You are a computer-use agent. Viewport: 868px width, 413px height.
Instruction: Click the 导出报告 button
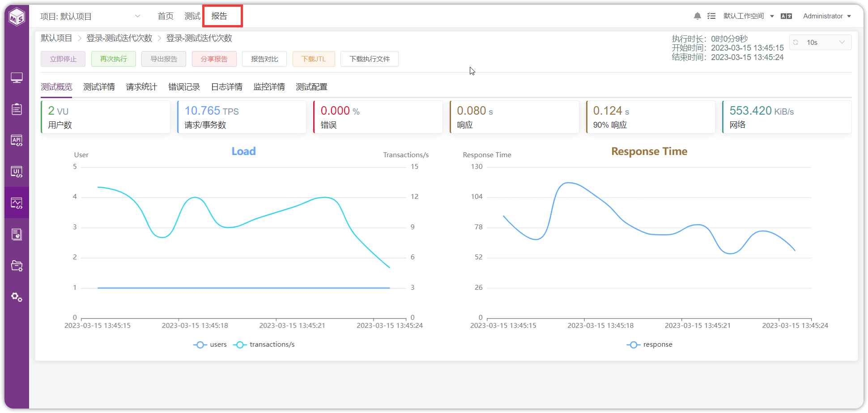pos(164,59)
